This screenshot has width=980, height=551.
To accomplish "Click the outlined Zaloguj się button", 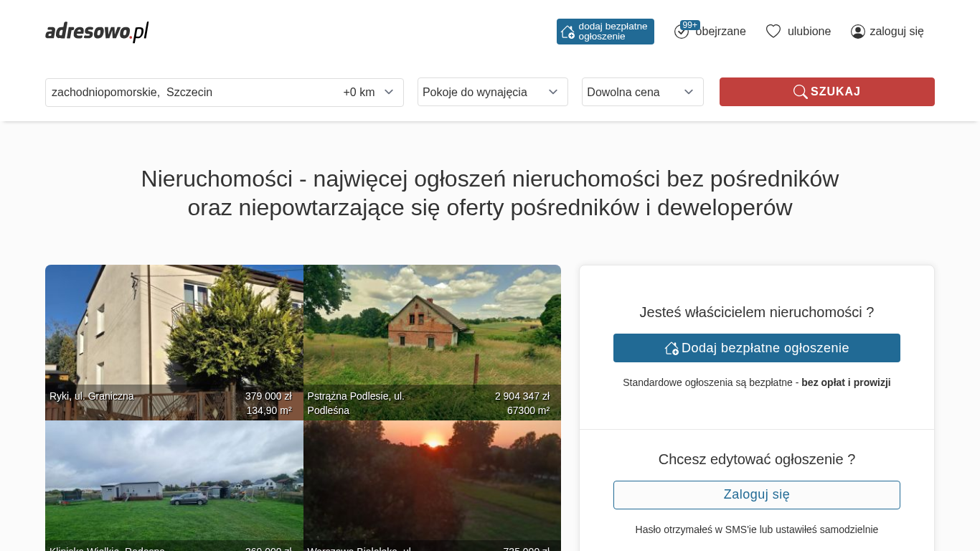I will tap(756, 495).
